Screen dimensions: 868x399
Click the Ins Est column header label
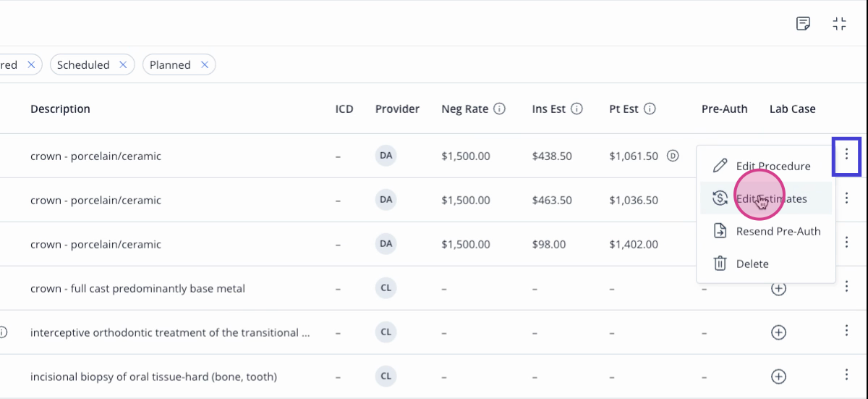point(549,109)
